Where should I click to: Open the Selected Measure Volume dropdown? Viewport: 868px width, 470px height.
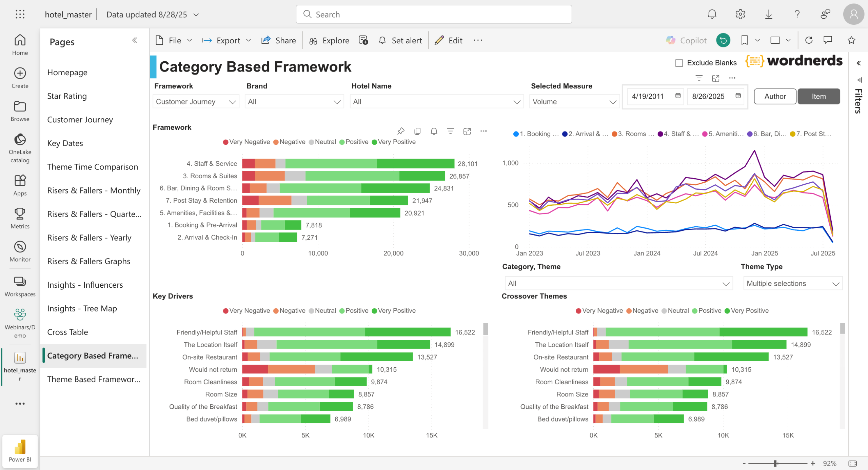574,102
